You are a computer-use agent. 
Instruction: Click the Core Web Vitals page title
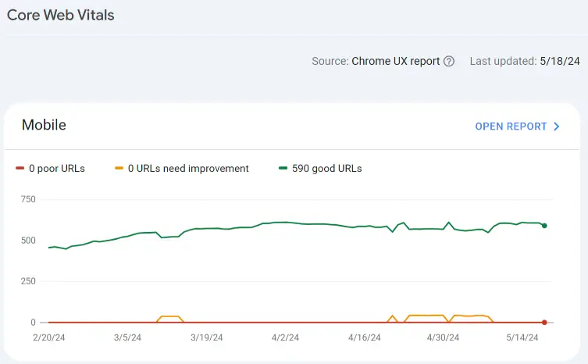click(62, 15)
